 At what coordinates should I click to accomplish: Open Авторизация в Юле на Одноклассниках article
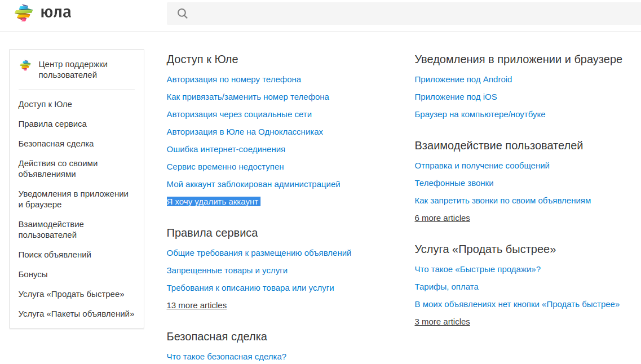click(245, 132)
